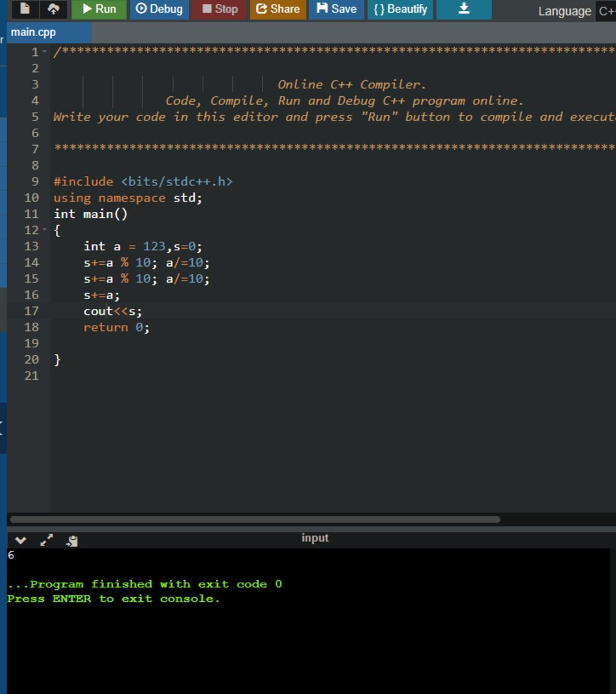Stop the running program
This screenshot has width=616, height=694.
[220, 9]
